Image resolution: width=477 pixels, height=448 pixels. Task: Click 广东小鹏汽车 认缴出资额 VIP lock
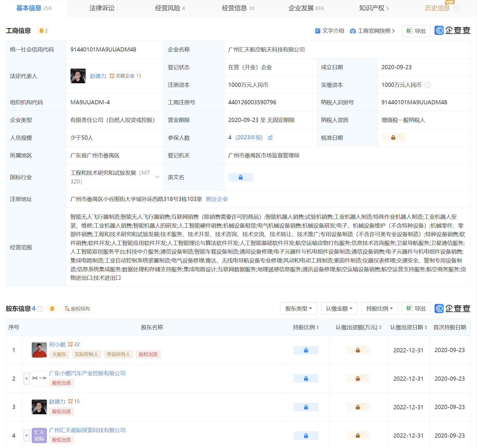358,379
